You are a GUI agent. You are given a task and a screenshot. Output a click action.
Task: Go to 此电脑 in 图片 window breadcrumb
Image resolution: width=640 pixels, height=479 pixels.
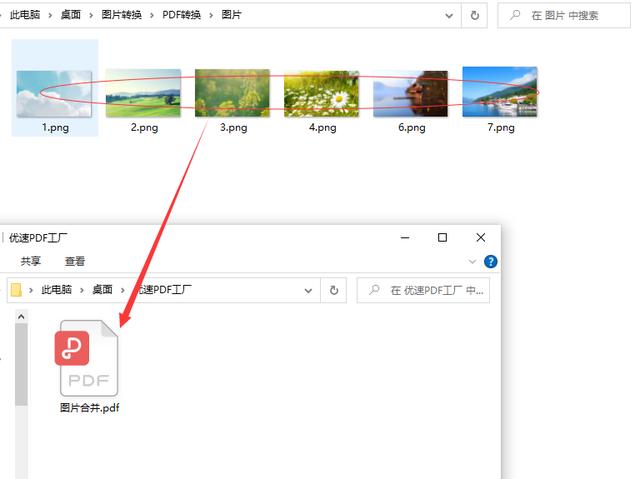pyautogui.click(x=25, y=15)
